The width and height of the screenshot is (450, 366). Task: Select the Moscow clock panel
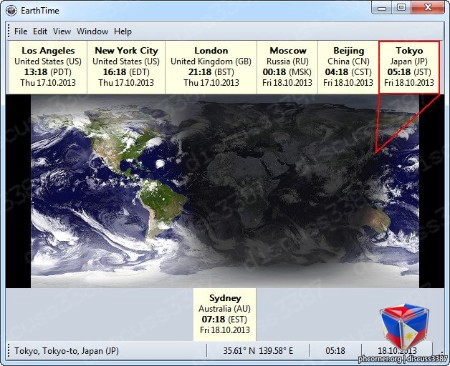(287, 67)
